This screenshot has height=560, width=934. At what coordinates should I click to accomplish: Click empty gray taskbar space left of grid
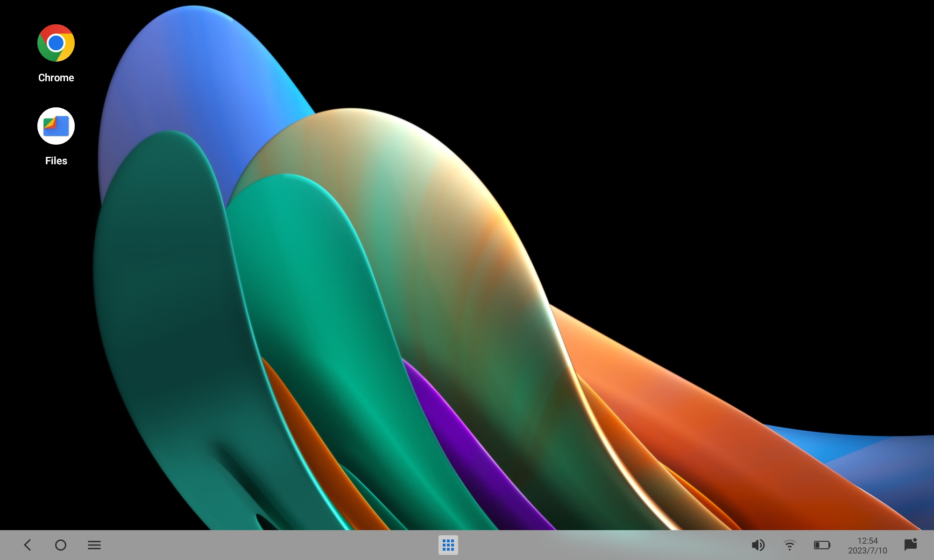coord(280,545)
